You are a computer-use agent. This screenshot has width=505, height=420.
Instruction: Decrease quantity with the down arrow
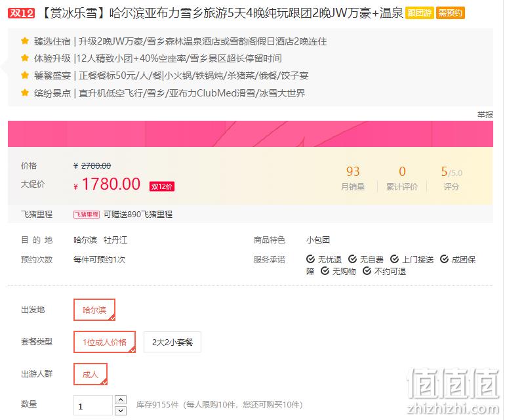121,410
